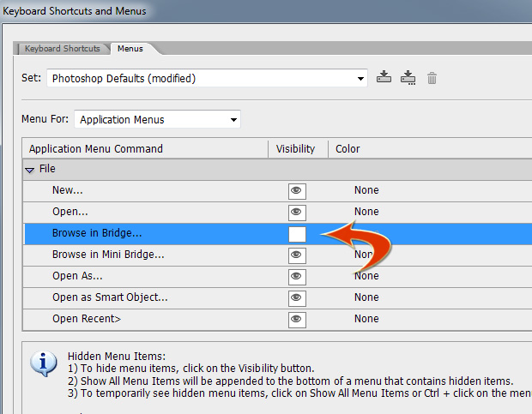Toggle visibility of Open as Smart Object...

tap(297, 298)
